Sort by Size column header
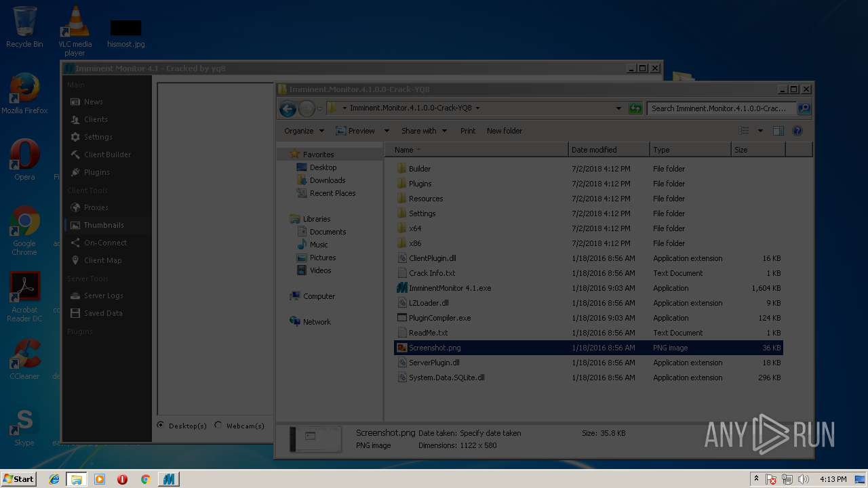 pos(758,150)
